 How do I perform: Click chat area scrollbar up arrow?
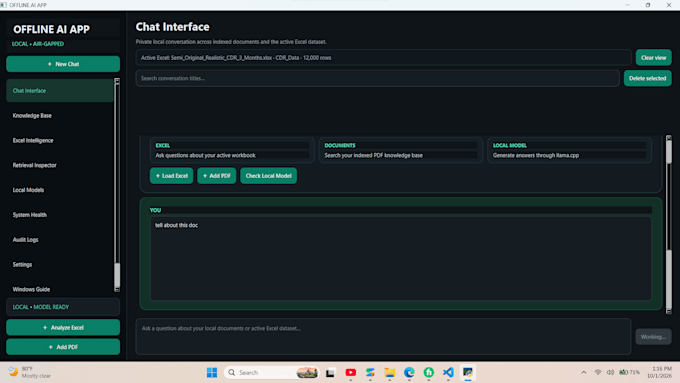point(669,138)
